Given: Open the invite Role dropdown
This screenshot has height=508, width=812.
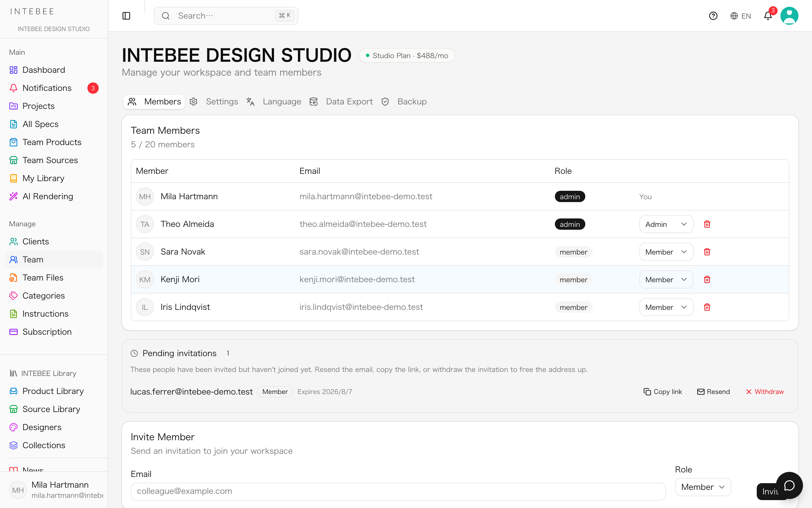Looking at the screenshot, I should tap(703, 487).
